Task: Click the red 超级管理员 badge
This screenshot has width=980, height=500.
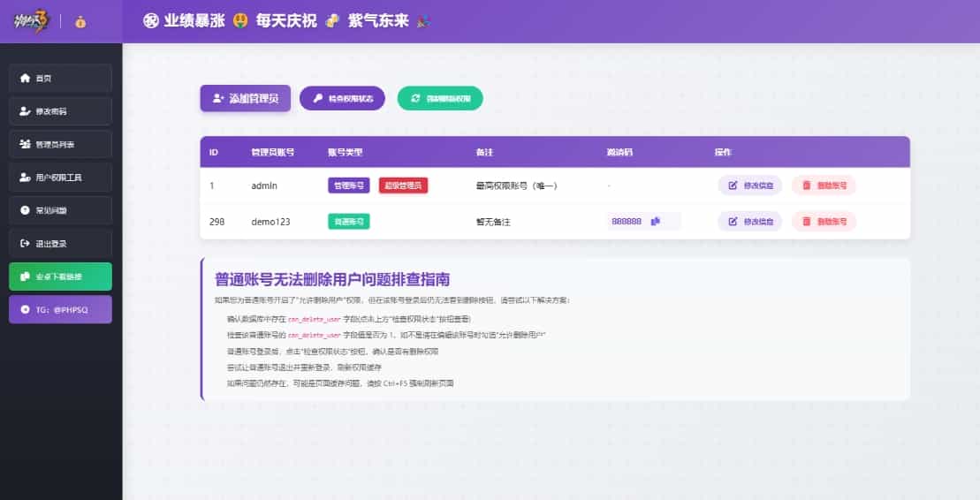Action: pyautogui.click(x=403, y=186)
